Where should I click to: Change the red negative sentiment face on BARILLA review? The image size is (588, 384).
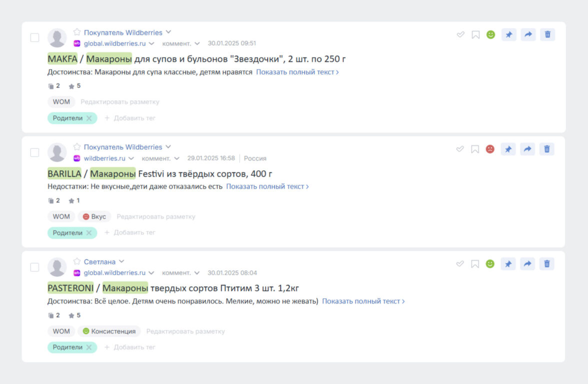coord(490,149)
